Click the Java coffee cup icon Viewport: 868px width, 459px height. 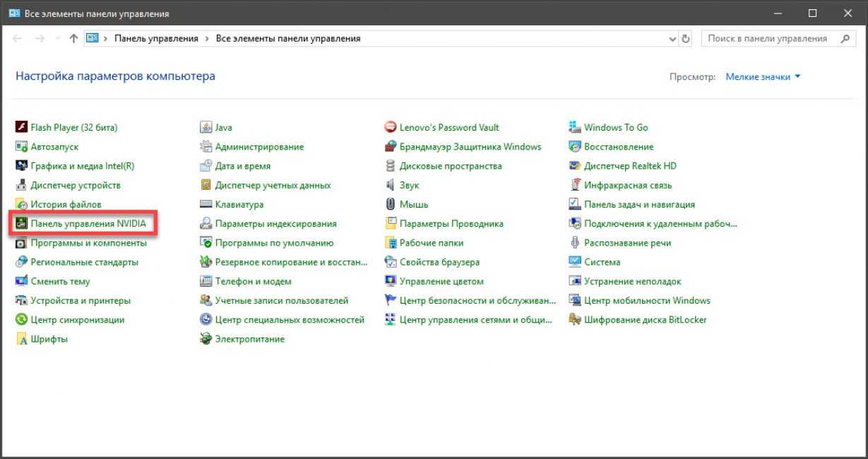(206, 128)
